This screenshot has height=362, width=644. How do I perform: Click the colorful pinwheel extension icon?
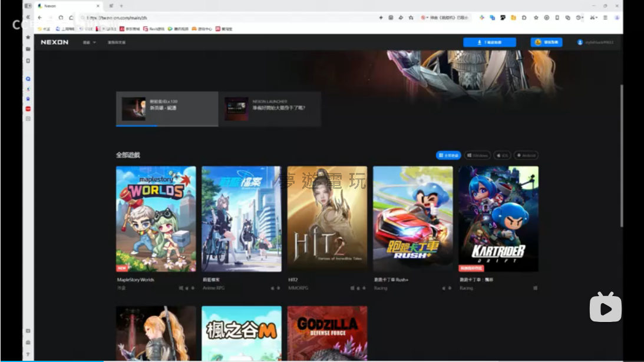482,18
